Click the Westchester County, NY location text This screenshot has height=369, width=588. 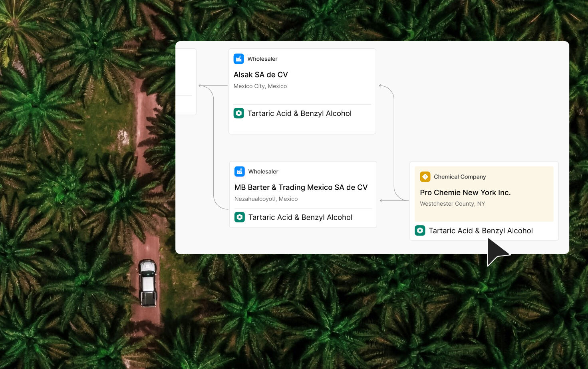pyautogui.click(x=453, y=204)
